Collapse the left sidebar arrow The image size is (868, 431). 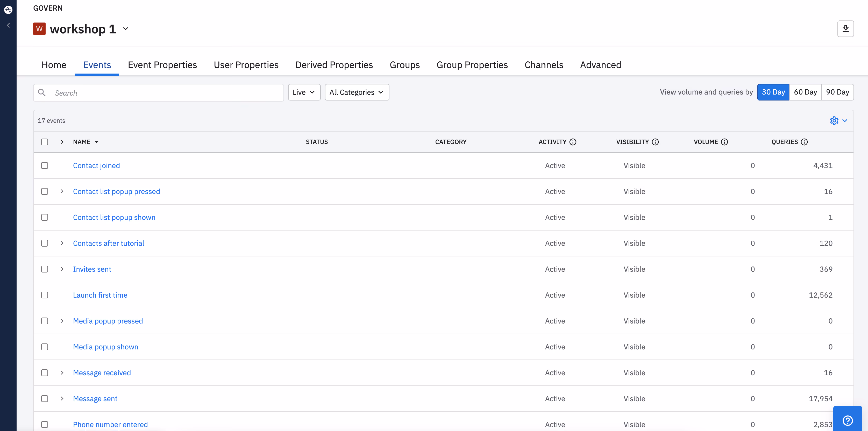9,25
